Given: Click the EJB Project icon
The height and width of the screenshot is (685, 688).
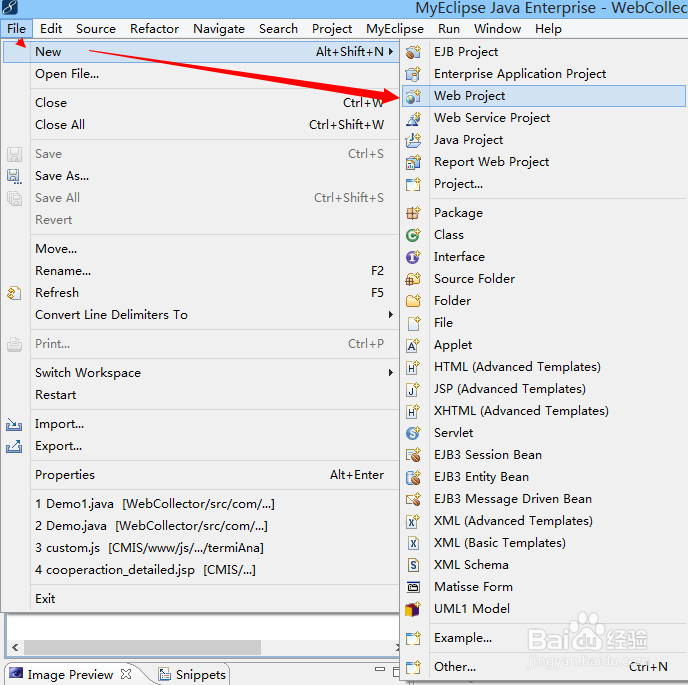Looking at the screenshot, I should (x=413, y=52).
